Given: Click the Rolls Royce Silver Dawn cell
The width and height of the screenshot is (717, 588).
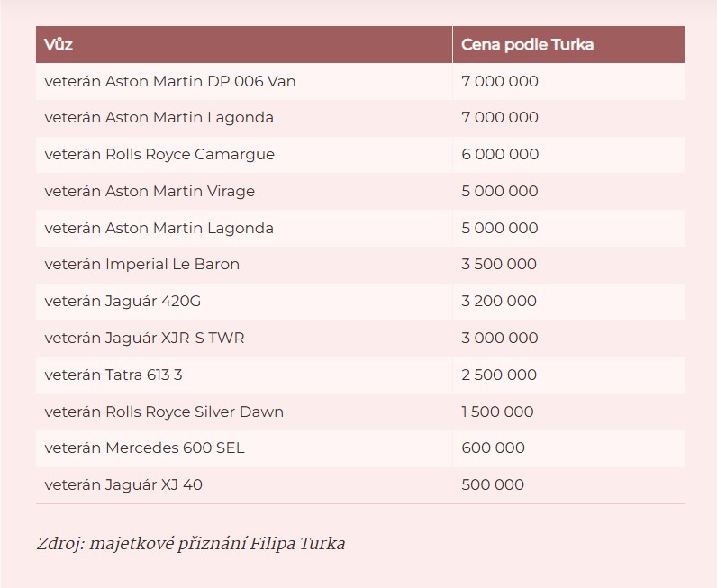Looking at the screenshot, I should [x=164, y=412].
